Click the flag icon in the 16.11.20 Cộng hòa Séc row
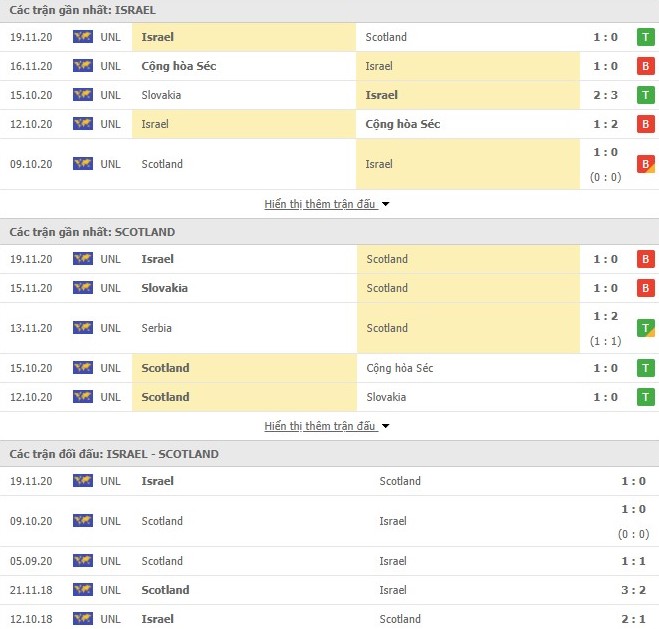The image size is (659, 629). tap(83, 66)
